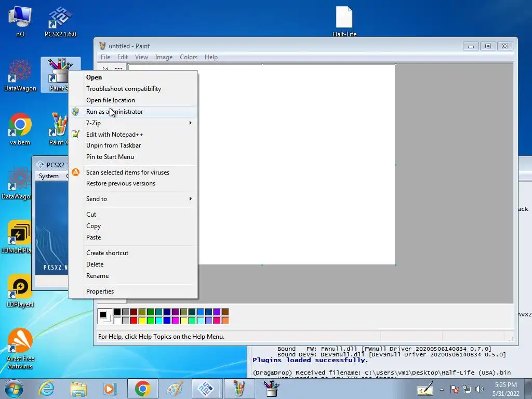Expand the Send to submenu
Screen dimensions: 532x399
click(133, 199)
